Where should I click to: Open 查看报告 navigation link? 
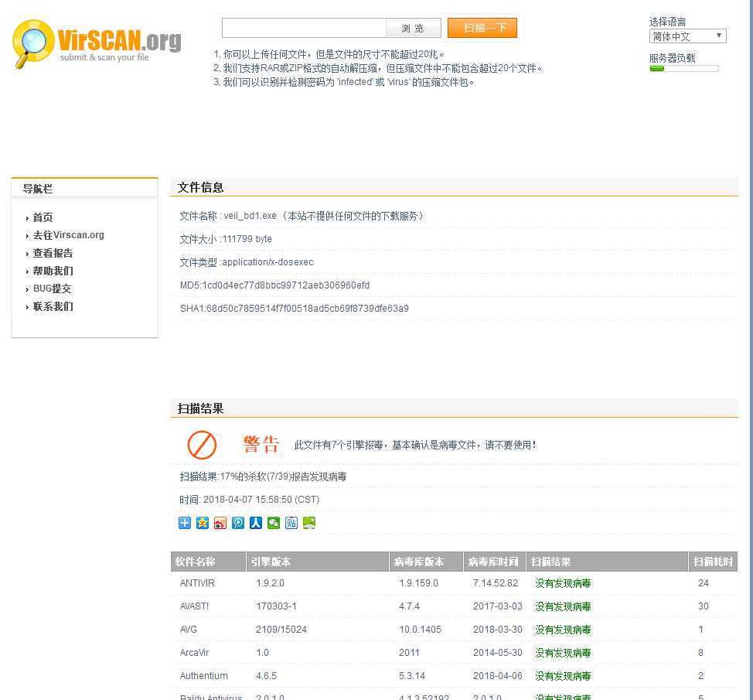tap(53, 253)
